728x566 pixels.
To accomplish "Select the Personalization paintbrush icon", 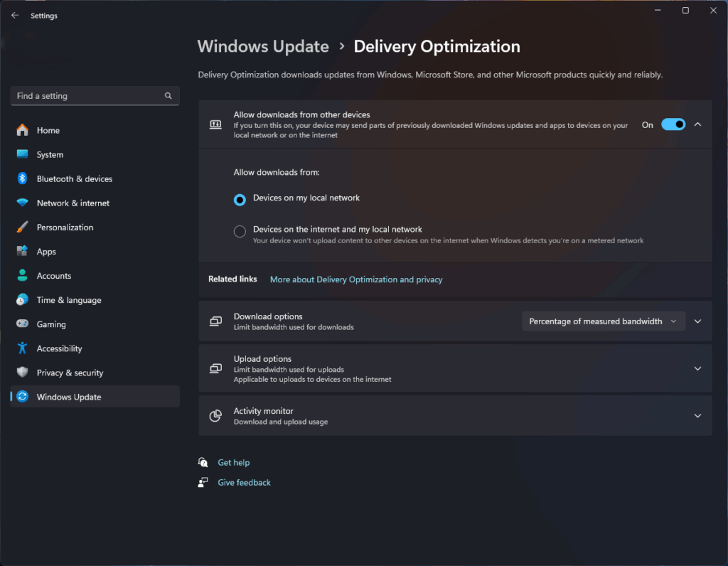I will tap(23, 227).
